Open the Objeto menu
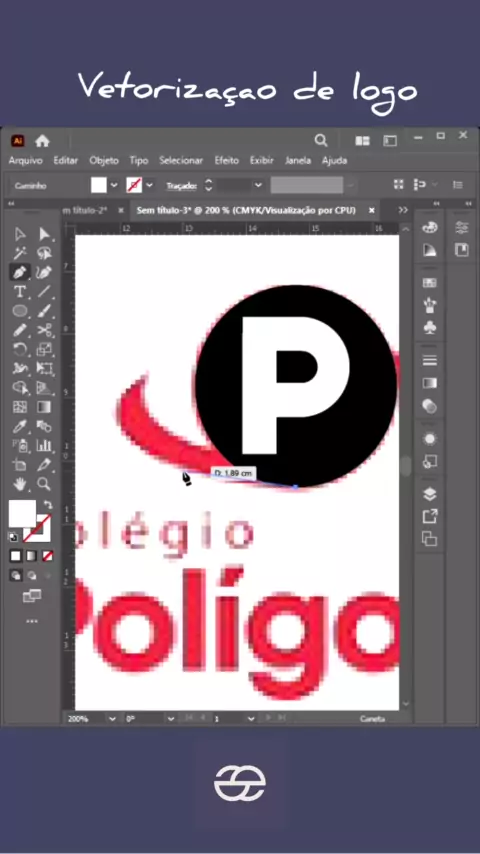 click(104, 161)
